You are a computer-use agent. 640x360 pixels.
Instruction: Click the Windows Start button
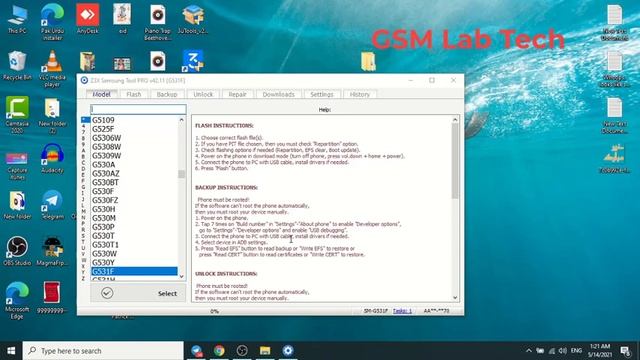(11, 351)
